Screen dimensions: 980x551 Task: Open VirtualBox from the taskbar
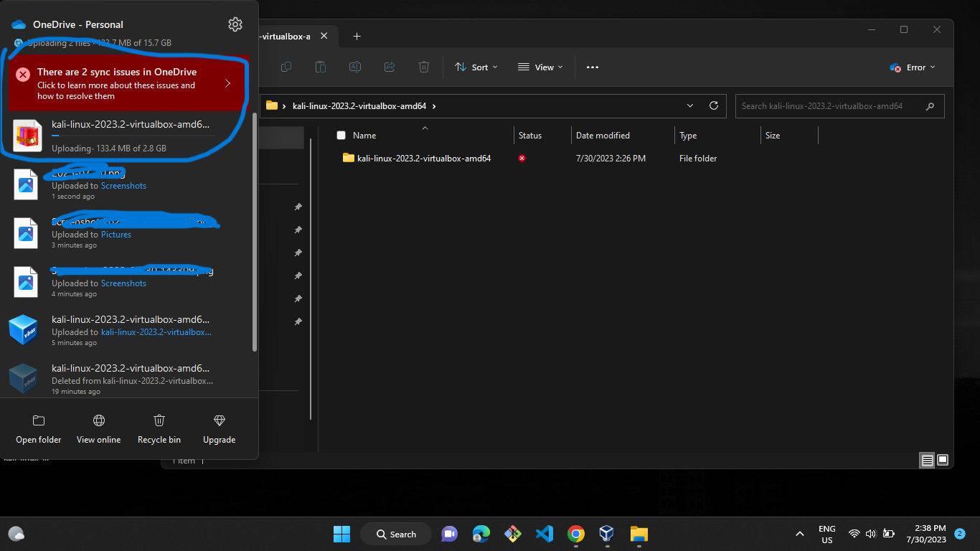tap(607, 534)
